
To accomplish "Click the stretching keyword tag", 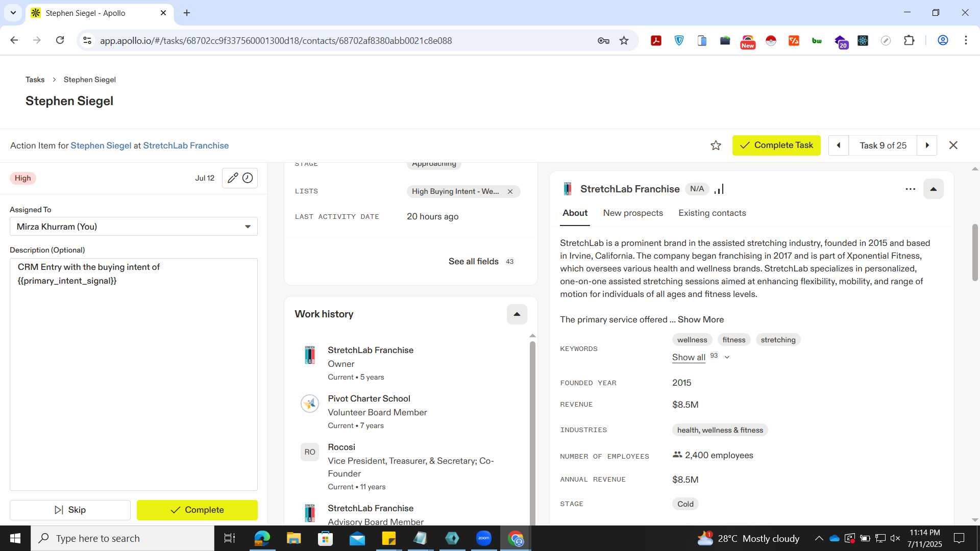I will pos(778,340).
